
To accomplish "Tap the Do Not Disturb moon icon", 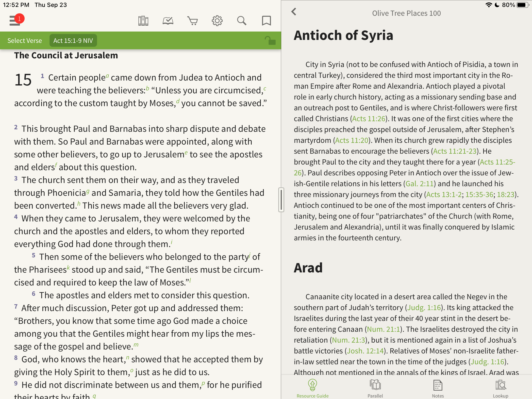I will pos(497,5).
